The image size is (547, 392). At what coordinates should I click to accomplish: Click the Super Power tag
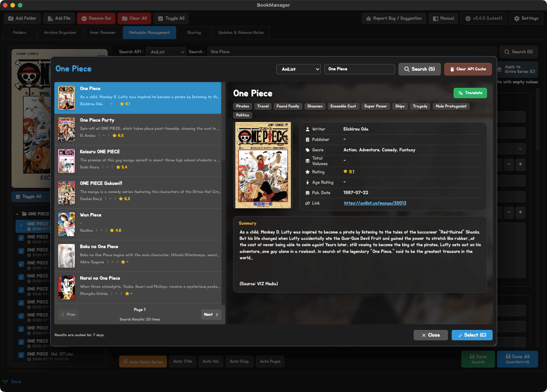click(x=375, y=106)
